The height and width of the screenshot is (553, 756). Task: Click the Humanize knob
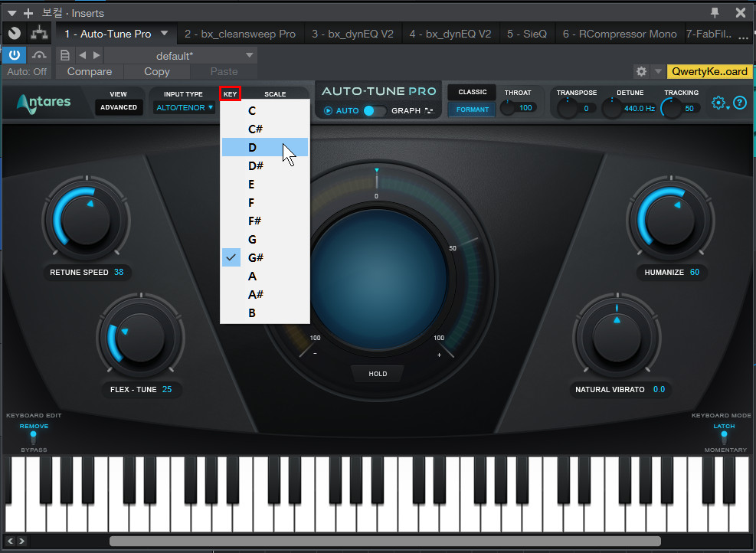click(x=670, y=220)
